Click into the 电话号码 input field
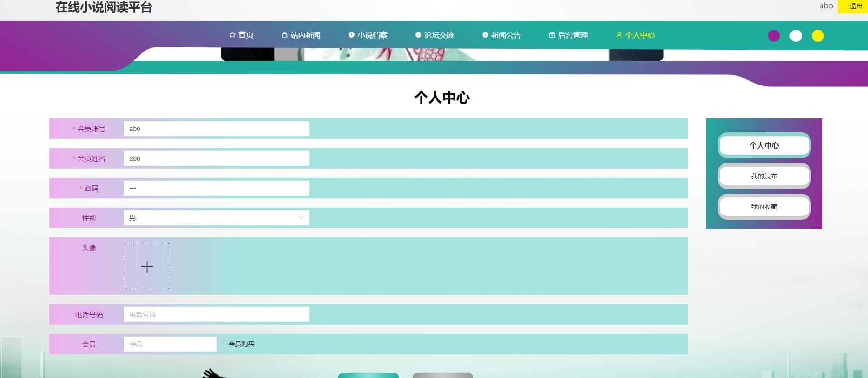Viewport: 868px width, 378px height. pos(217,314)
